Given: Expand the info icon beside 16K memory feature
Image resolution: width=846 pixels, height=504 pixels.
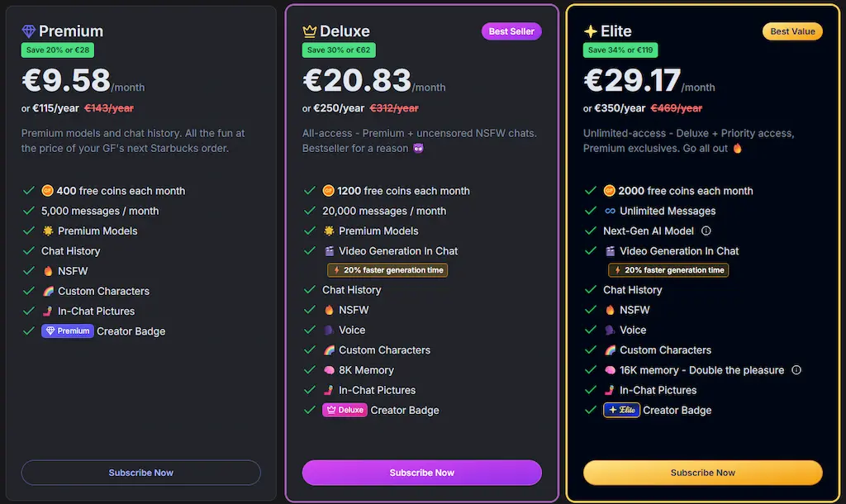Looking at the screenshot, I should pyautogui.click(x=796, y=370).
